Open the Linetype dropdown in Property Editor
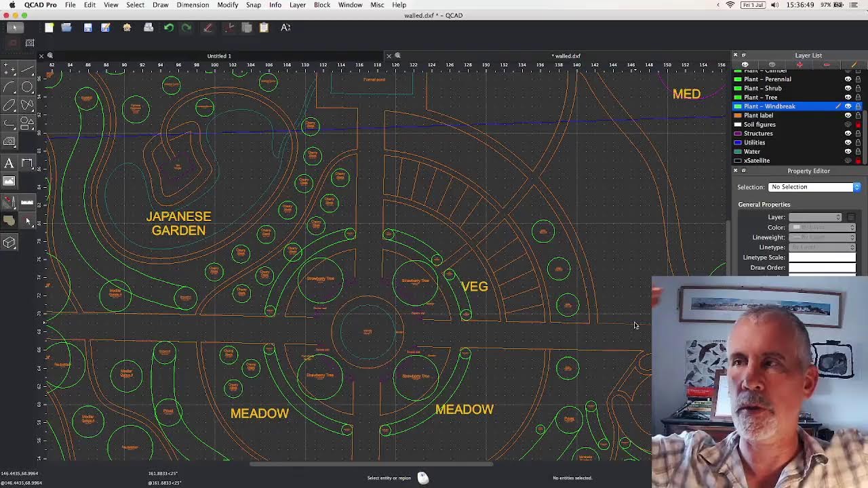The height and width of the screenshot is (488, 868). click(821, 247)
